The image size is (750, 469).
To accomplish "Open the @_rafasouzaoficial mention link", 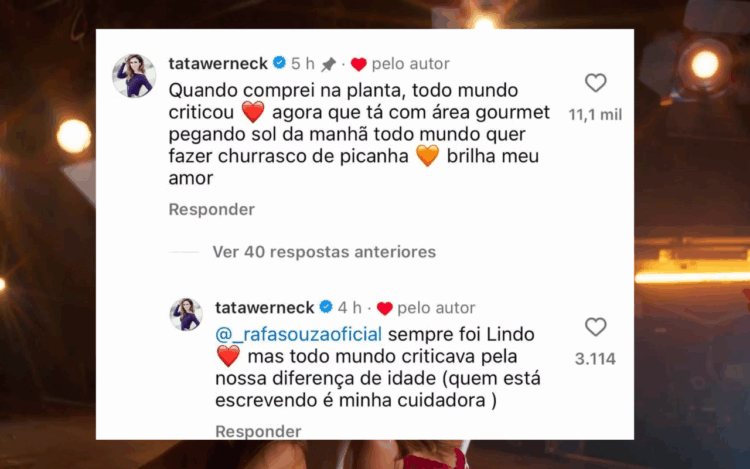I will point(298,334).
